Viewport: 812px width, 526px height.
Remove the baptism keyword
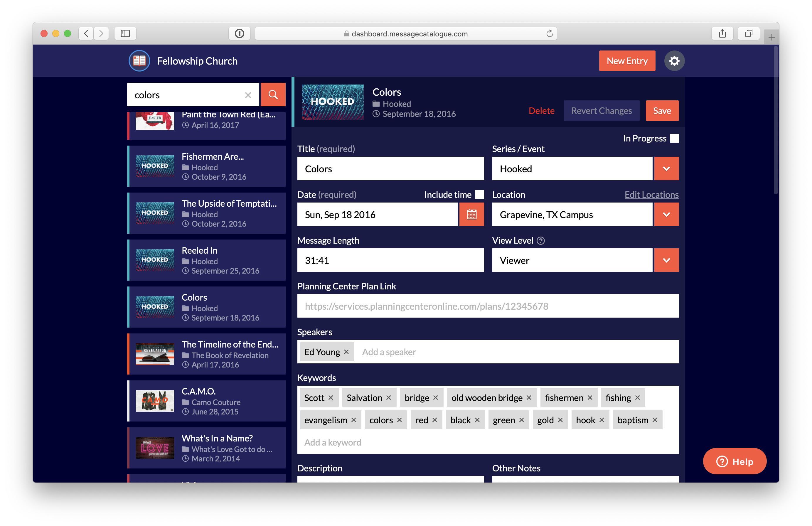pos(655,420)
